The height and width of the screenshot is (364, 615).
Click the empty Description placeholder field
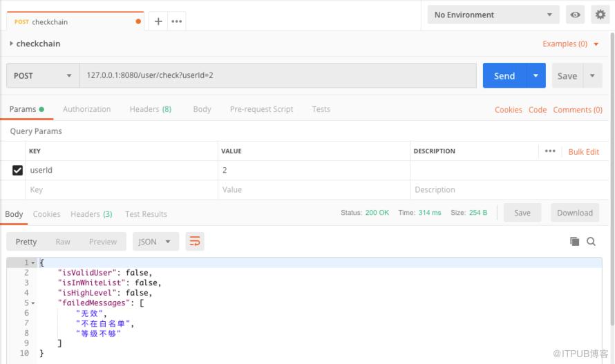(509, 189)
